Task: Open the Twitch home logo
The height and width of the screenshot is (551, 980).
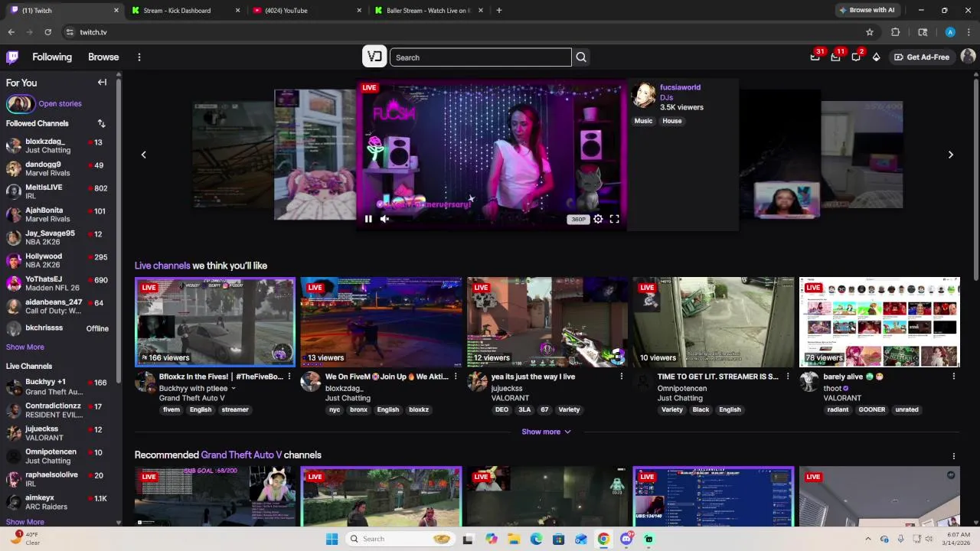Action: (12, 57)
